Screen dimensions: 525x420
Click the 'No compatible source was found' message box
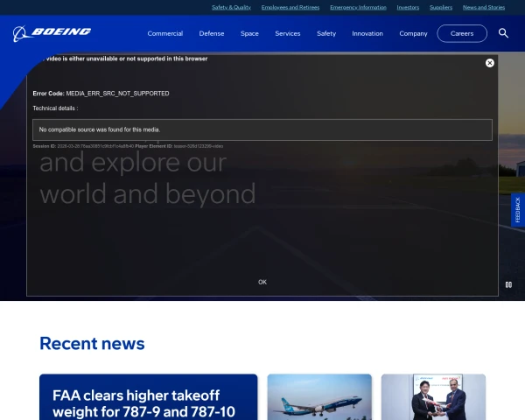pos(262,129)
